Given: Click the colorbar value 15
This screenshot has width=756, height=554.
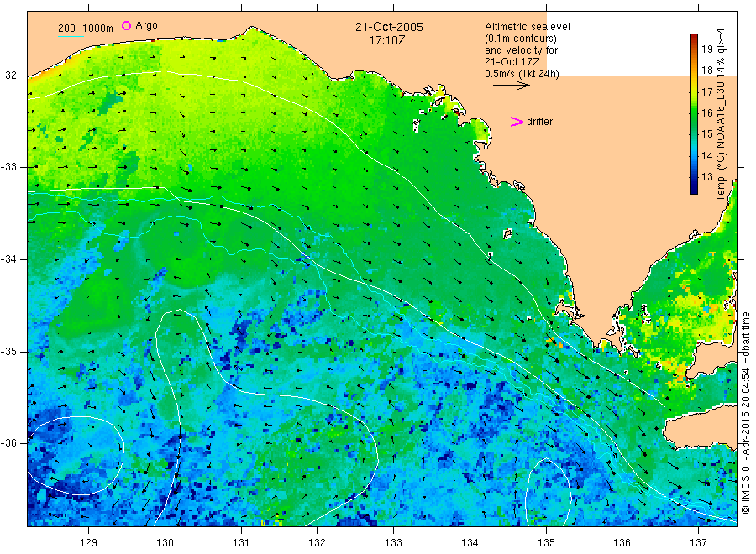Looking at the screenshot, I should 706,134.
